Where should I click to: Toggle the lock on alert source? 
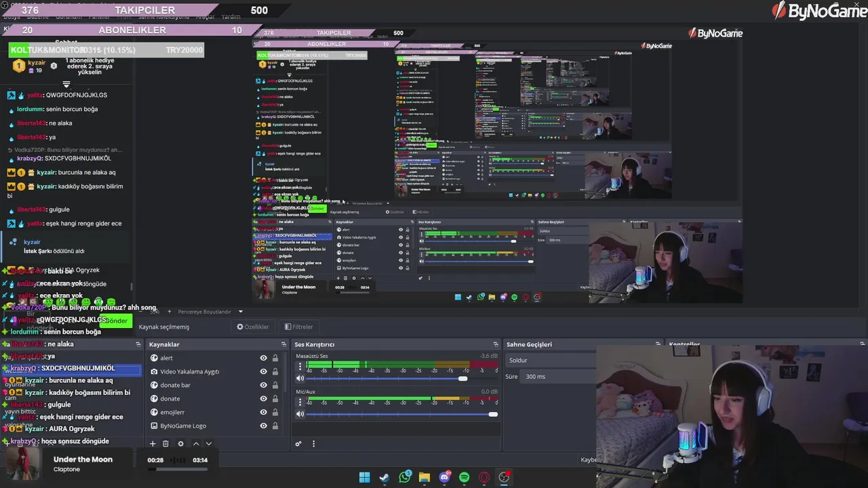coord(275,358)
